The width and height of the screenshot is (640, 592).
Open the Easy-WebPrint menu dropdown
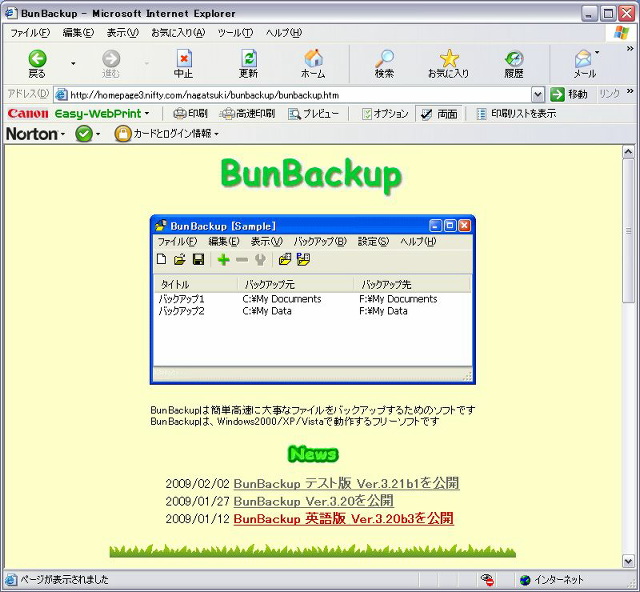147,114
